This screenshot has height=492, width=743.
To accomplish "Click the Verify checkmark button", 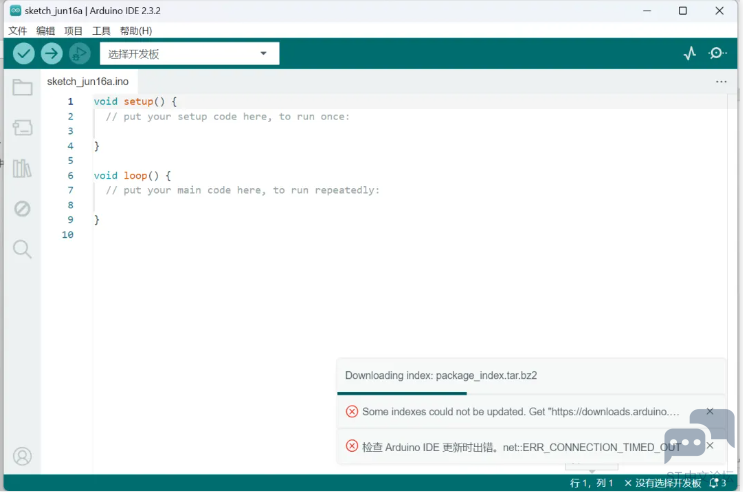I will [x=23, y=54].
